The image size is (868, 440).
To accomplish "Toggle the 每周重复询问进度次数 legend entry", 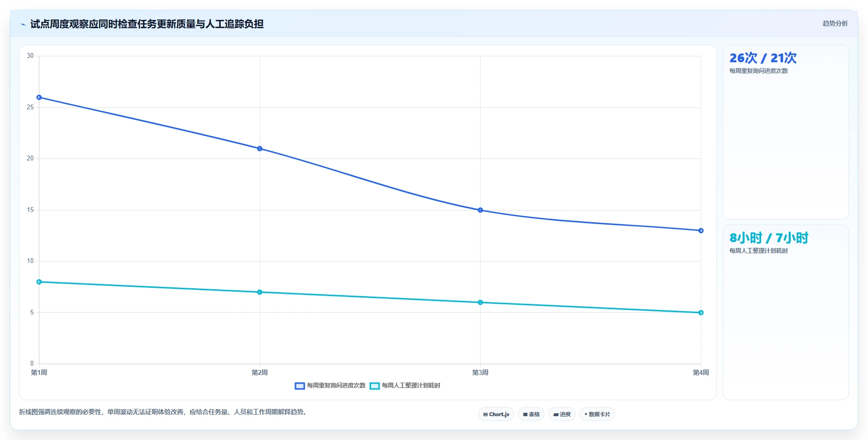I will (330, 386).
